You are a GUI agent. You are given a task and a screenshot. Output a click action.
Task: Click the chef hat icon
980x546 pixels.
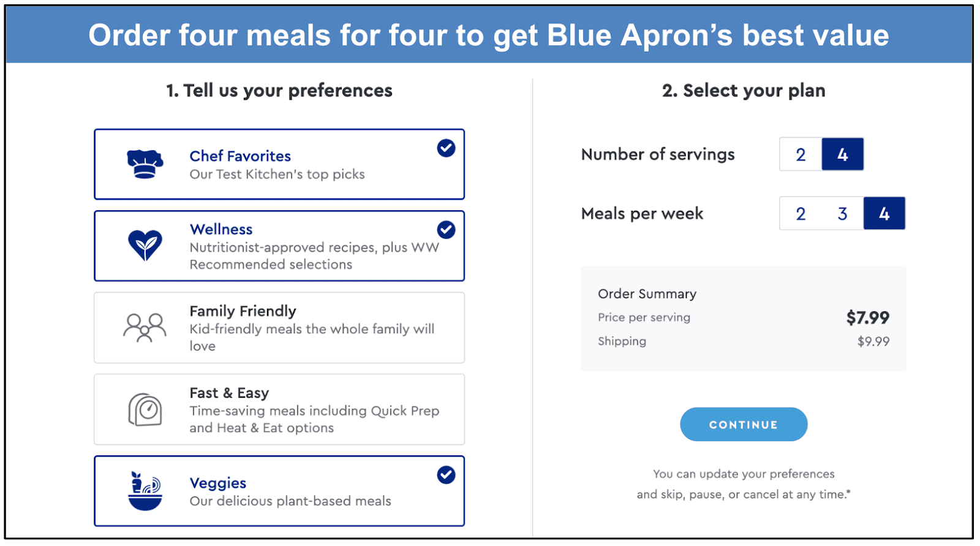145,164
